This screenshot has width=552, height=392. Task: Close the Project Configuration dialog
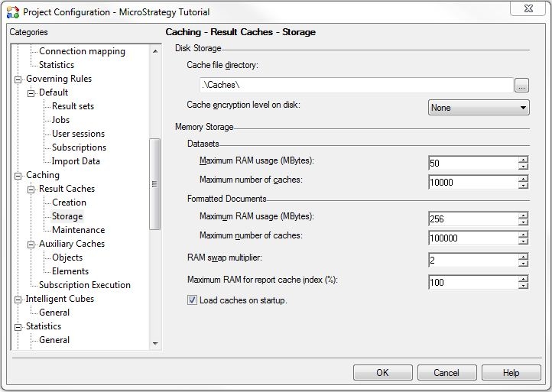click(528, 8)
